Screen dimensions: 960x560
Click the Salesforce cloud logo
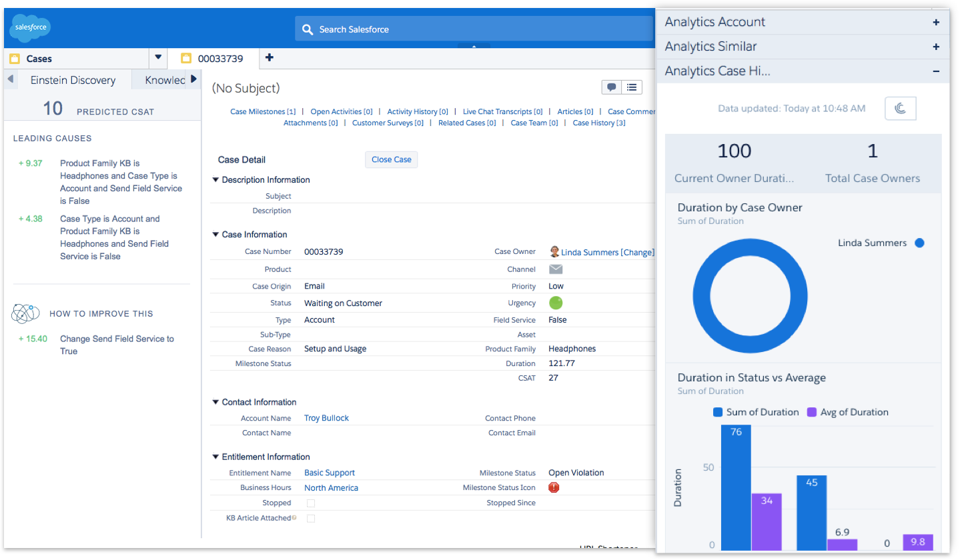30,28
